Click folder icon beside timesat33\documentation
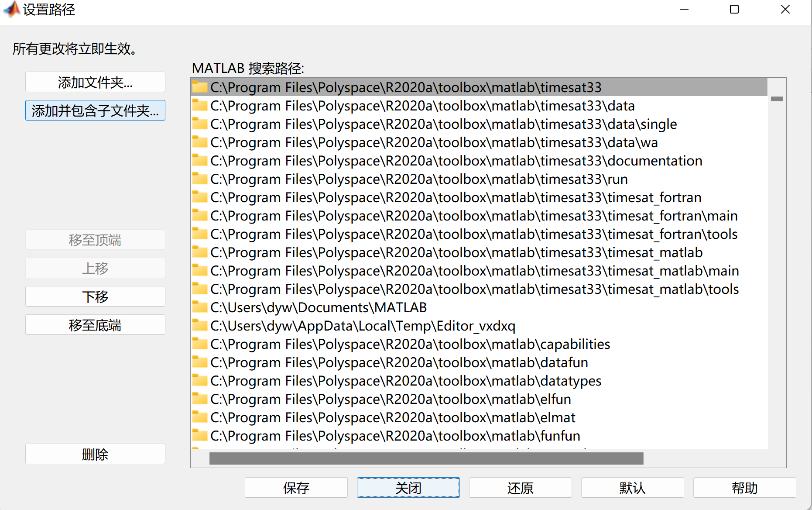 [x=200, y=160]
